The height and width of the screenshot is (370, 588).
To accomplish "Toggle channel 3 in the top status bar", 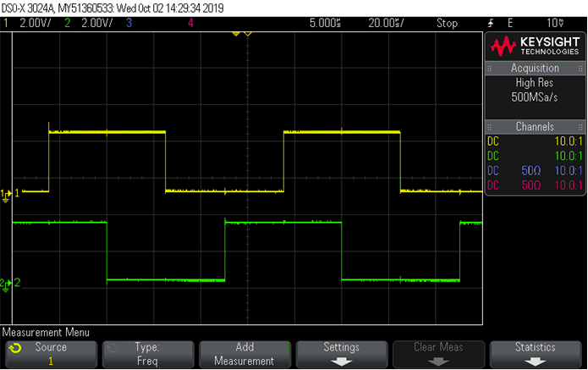I will point(129,23).
